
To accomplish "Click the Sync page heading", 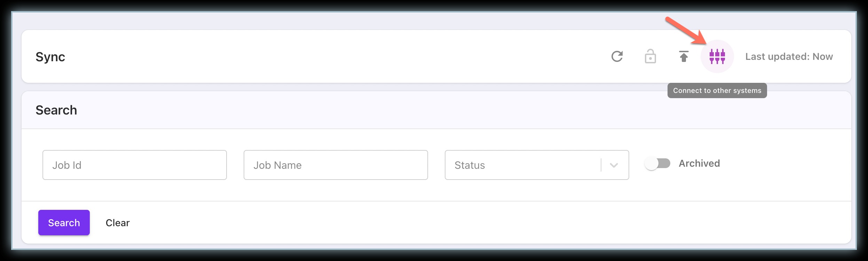I will pos(50,57).
